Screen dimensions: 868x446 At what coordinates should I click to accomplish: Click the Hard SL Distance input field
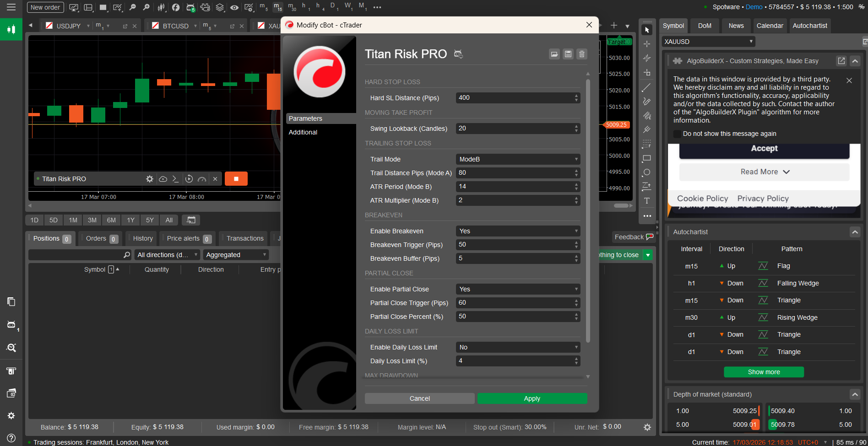point(514,98)
